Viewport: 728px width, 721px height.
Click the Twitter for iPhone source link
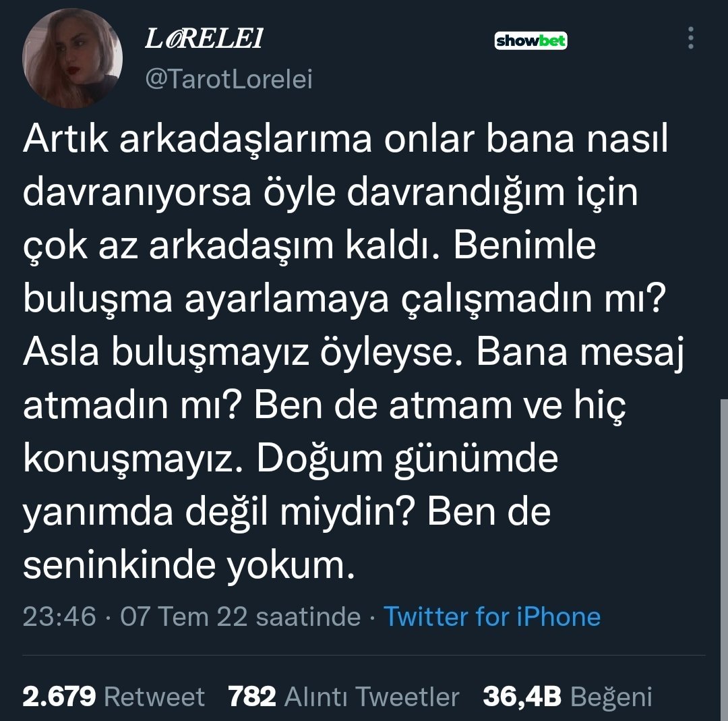(491, 616)
